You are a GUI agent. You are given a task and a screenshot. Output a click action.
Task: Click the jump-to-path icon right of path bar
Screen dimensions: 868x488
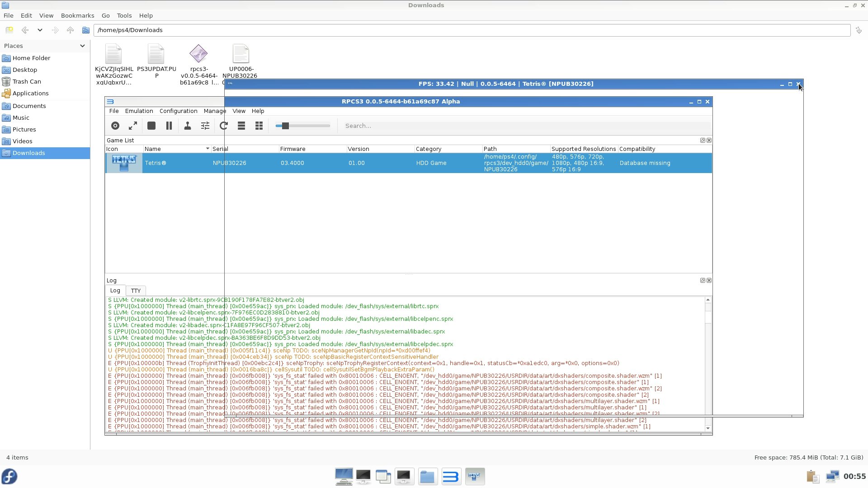(859, 30)
